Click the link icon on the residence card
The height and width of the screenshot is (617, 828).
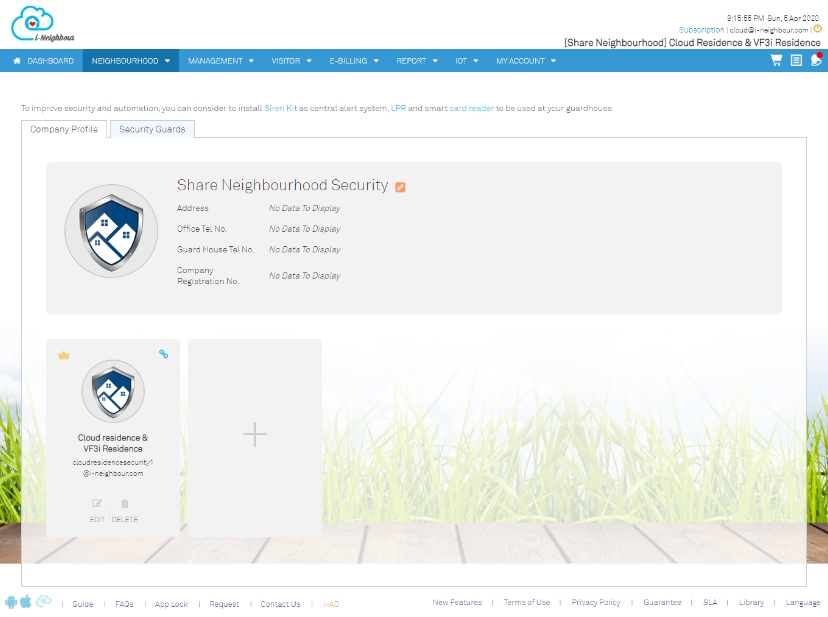(163, 354)
